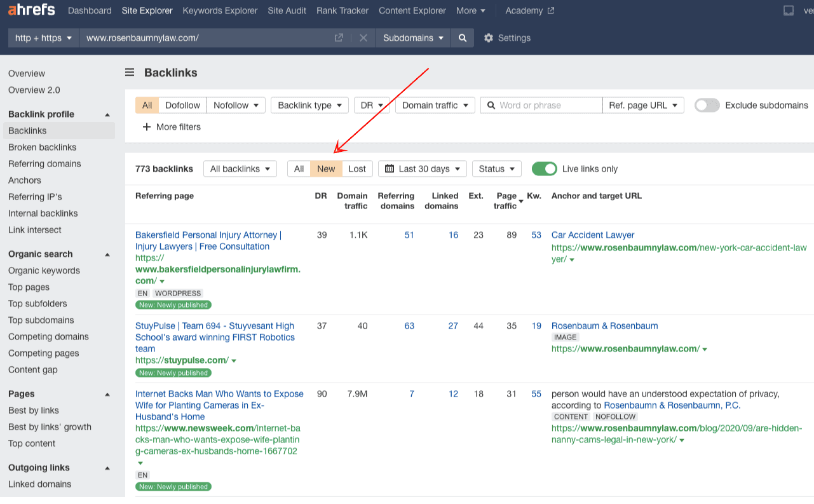Open Broken backlinks report

coord(42,147)
